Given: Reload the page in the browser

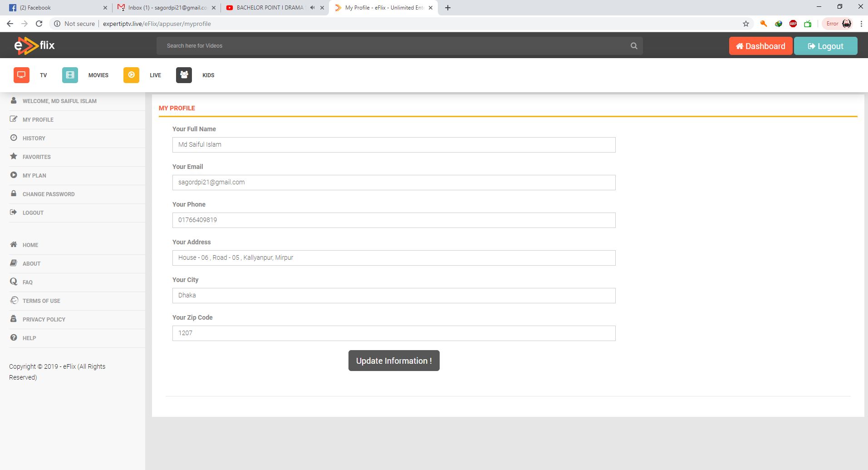Looking at the screenshot, I should pos(39,24).
